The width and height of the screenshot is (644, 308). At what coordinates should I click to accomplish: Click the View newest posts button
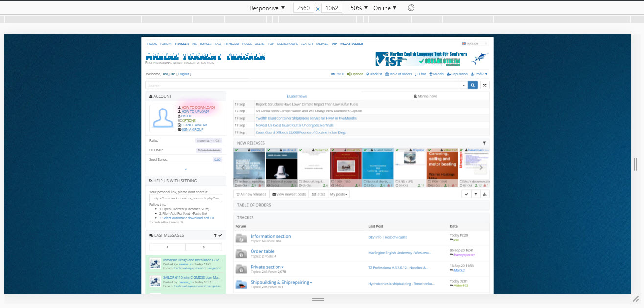tap(289, 194)
